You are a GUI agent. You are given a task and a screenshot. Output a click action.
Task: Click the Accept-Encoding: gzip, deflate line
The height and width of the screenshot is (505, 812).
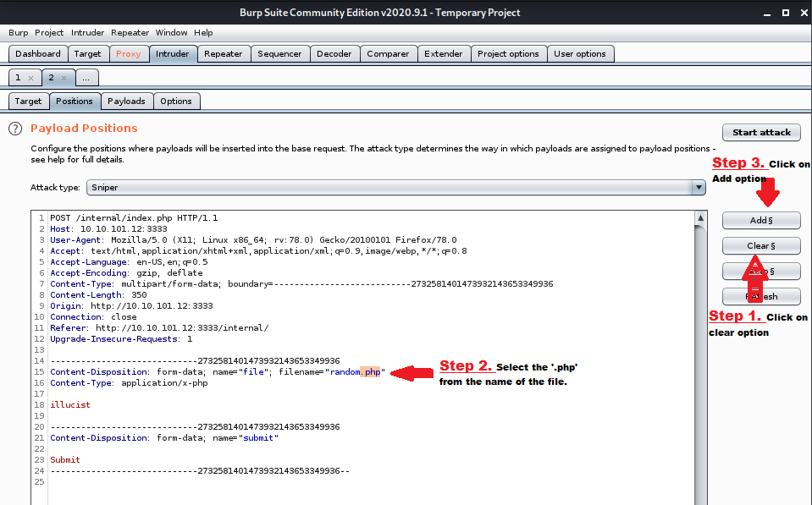click(126, 272)
